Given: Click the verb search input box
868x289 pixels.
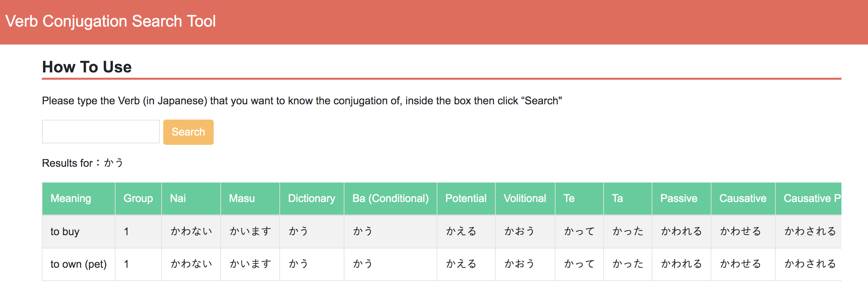Looking at the screenshot, I should (x=101, y=132).
